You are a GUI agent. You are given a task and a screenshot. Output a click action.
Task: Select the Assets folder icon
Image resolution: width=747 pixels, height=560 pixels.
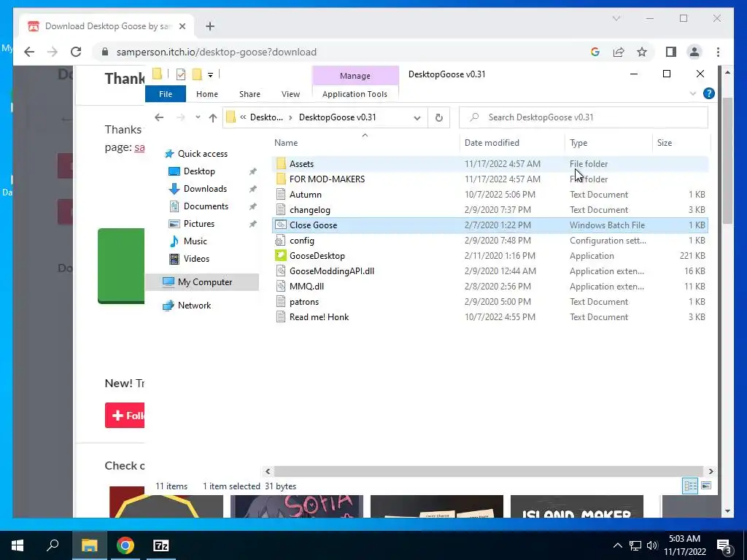tap(281, 164)
